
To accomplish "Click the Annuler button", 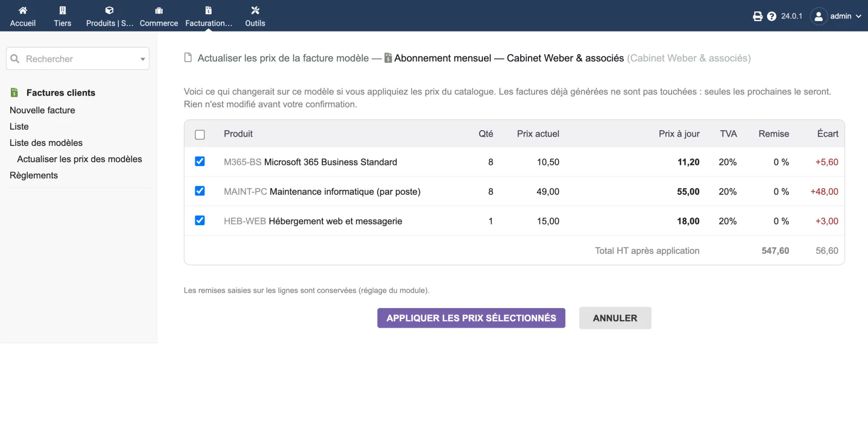I will coord(615,318).
